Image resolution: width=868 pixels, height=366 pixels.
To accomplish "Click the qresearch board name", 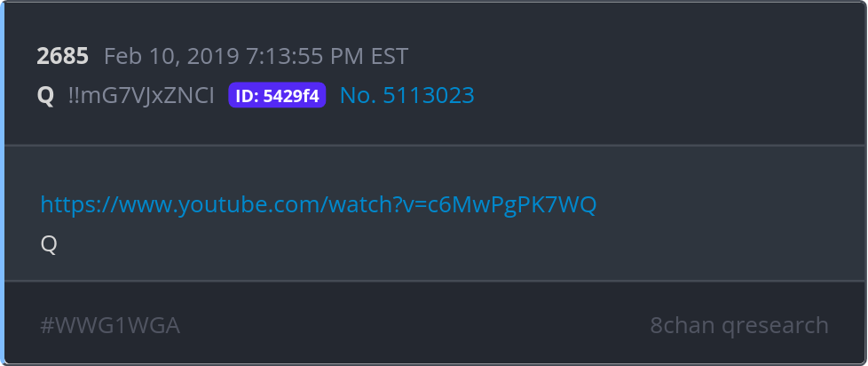I will (x=775, y=327).
